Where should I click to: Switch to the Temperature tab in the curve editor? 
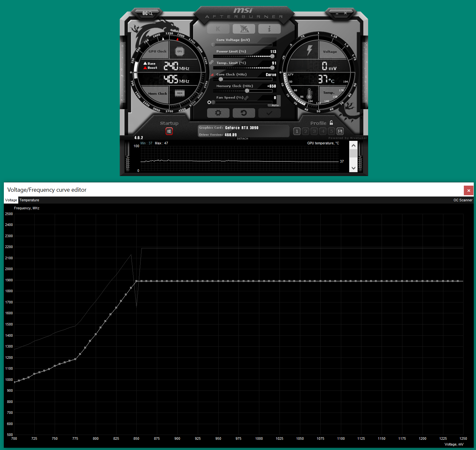click(x=29, y=200)
